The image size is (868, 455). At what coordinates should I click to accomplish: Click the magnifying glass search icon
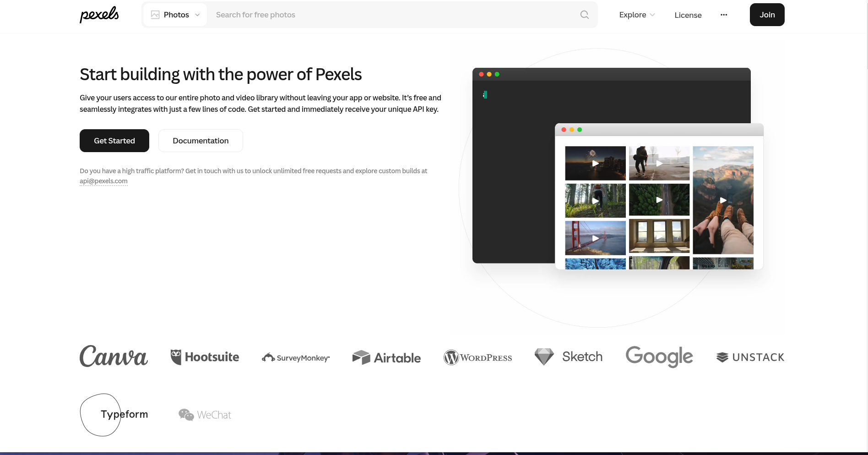[x=585, y=15]
